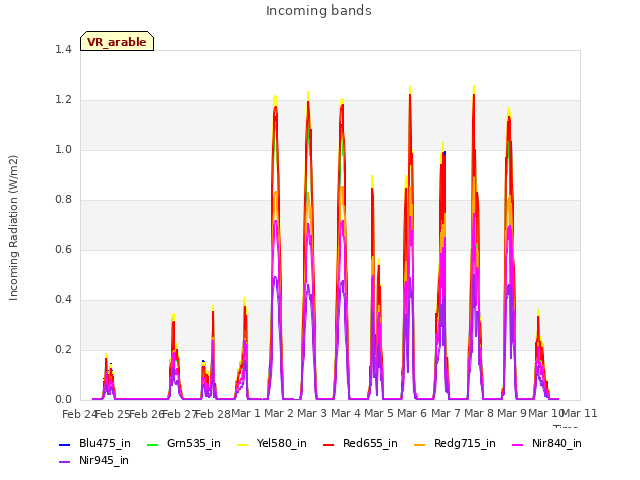Click the Mar 1 date tick label
640x480 pixels.
click(x=246, y=413)
